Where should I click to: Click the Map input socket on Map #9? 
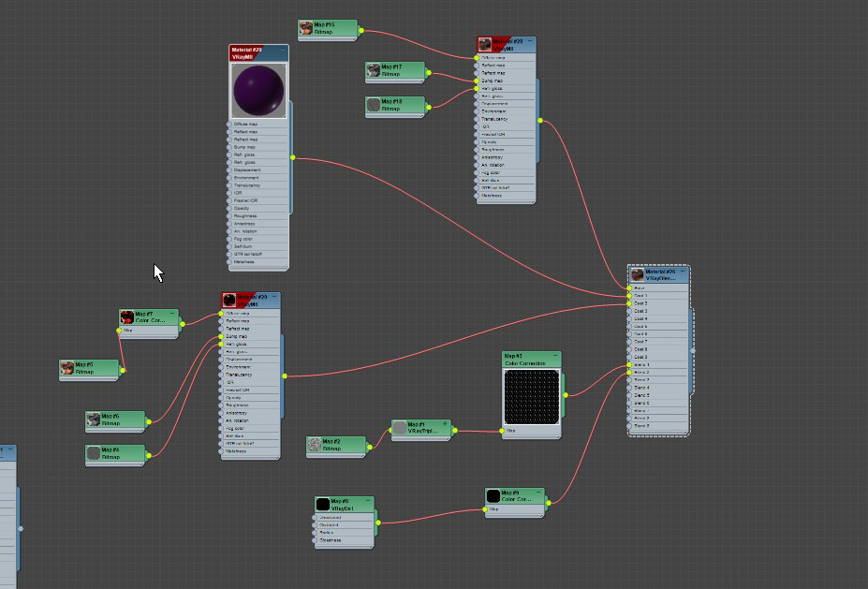(485, 509)
